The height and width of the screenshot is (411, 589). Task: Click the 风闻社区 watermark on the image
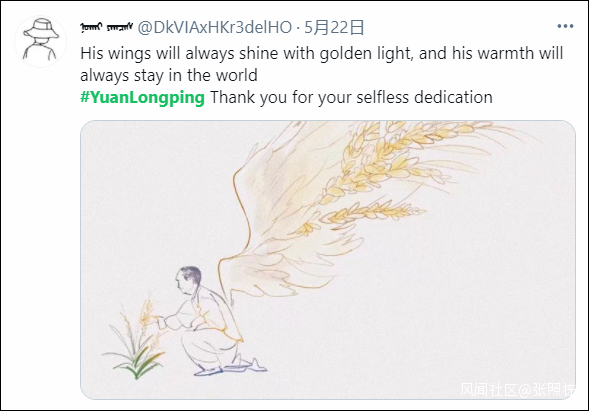(x=488, y=390)
